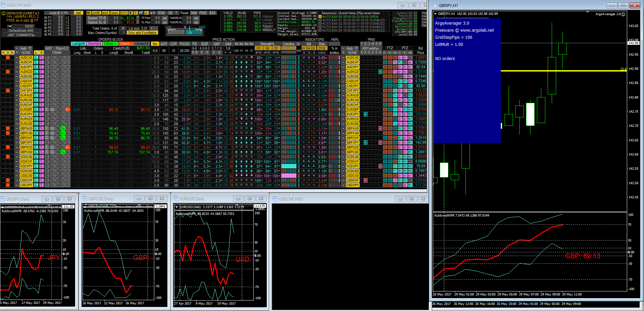Viewport: 644px width, 311px height.
Task: Toggle the D1 Strength% timeframe button
Action: [276, 48]
